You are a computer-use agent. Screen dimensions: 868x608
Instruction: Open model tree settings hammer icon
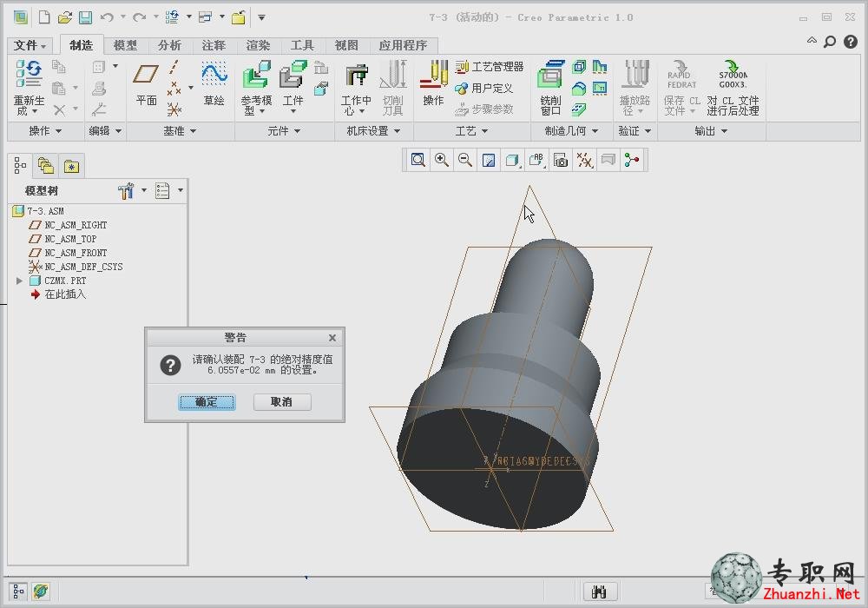pyautogui.click(x=126, y=190)
